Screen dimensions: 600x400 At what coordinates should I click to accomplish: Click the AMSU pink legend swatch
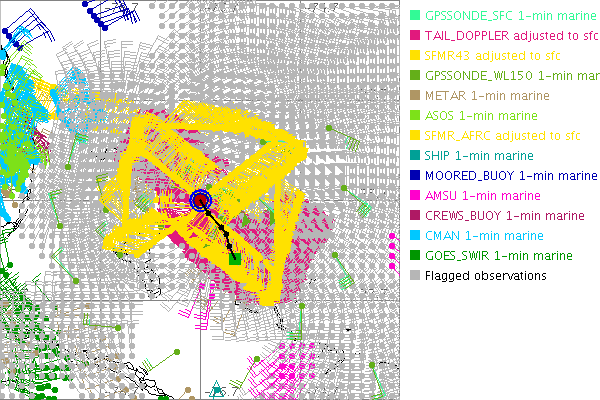pos(414,196)
